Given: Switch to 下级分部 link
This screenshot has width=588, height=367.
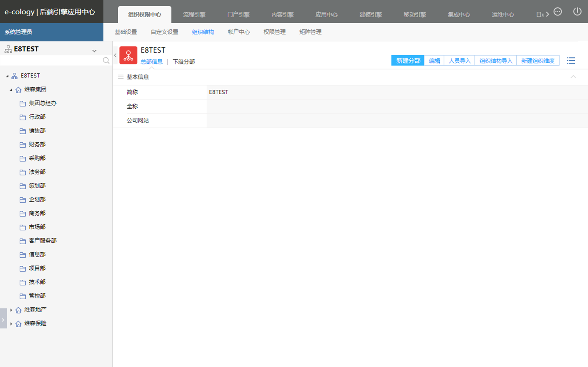Looking at the screenshot, I should click(x=184, y=62).
